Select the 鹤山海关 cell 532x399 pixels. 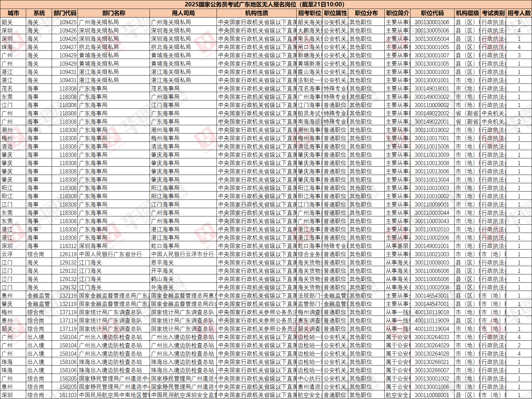pos(183,279)
